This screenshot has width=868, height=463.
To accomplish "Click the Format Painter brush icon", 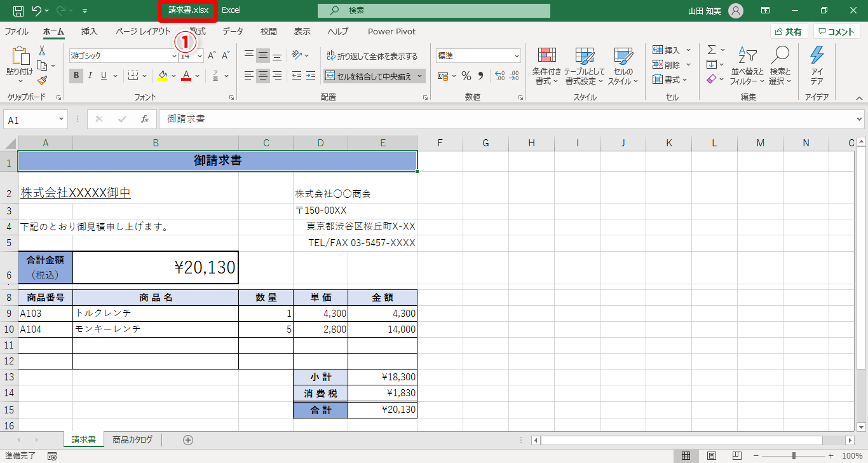I will coord(42,80).
